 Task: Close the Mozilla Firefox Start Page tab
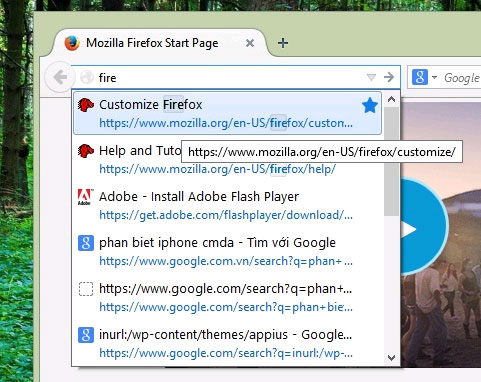click(250, 43)
